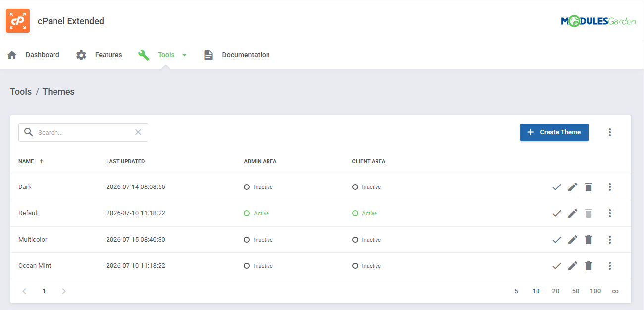The image size is (644, 310).
Task: Delete the Ocean Mint theme with trash icon
Action: (x=589, y=266)
